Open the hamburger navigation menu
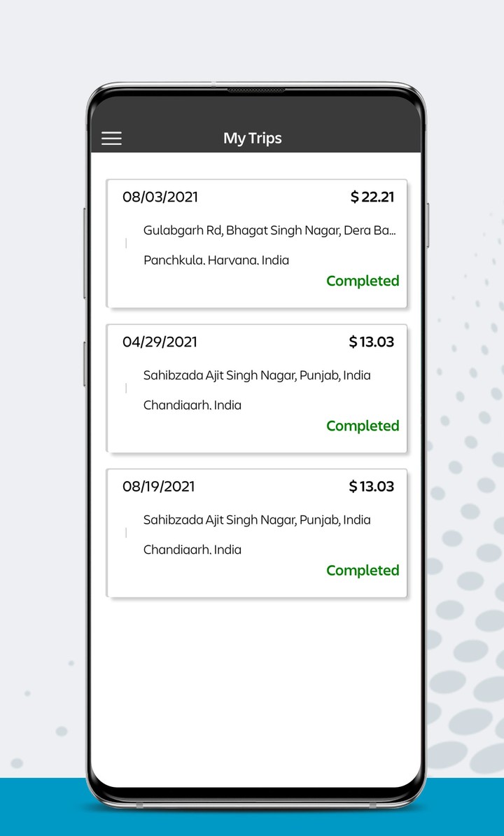This screenshot has width=504, height=836. click(x=112, y=139)
